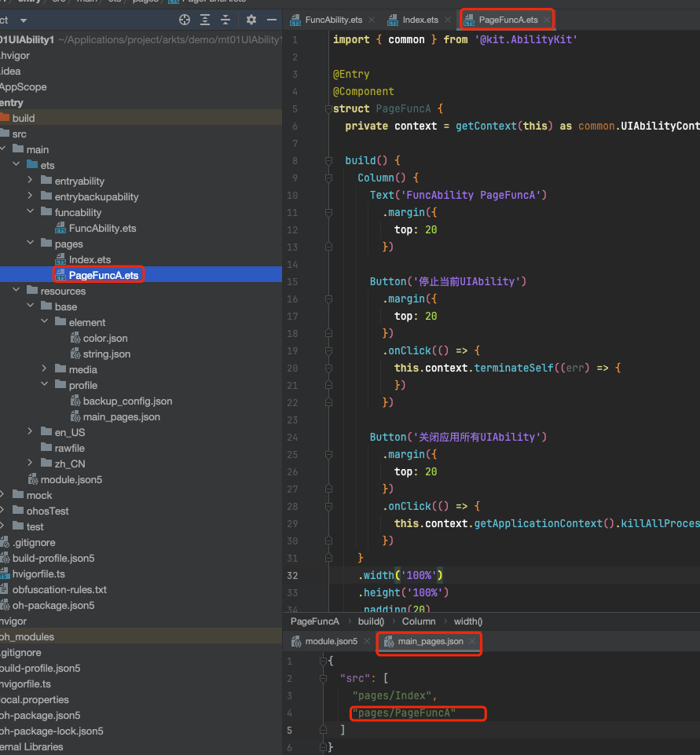Open string.json in the project tree

click(106, 354)
